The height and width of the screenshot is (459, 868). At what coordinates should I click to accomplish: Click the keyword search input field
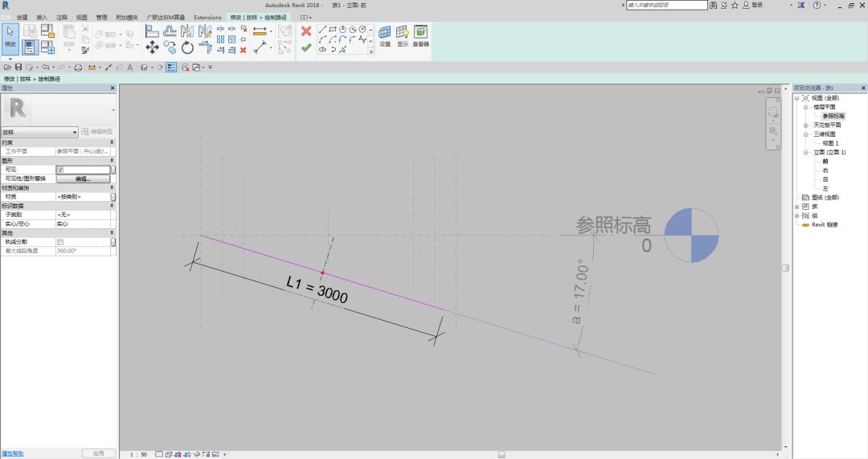point(666,5)
